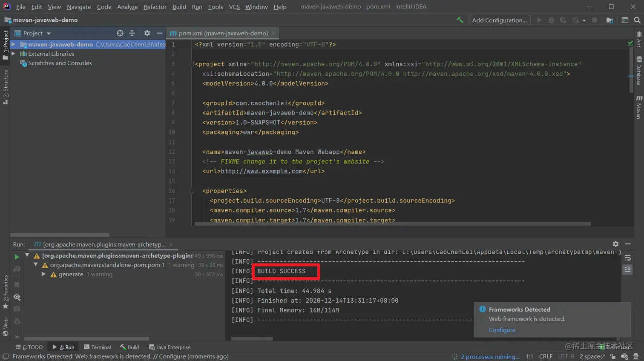Viewport: 644px width, 361px height.
Task: Collapse the maven-archetype-plugin run node
Action: coord(27,255)
